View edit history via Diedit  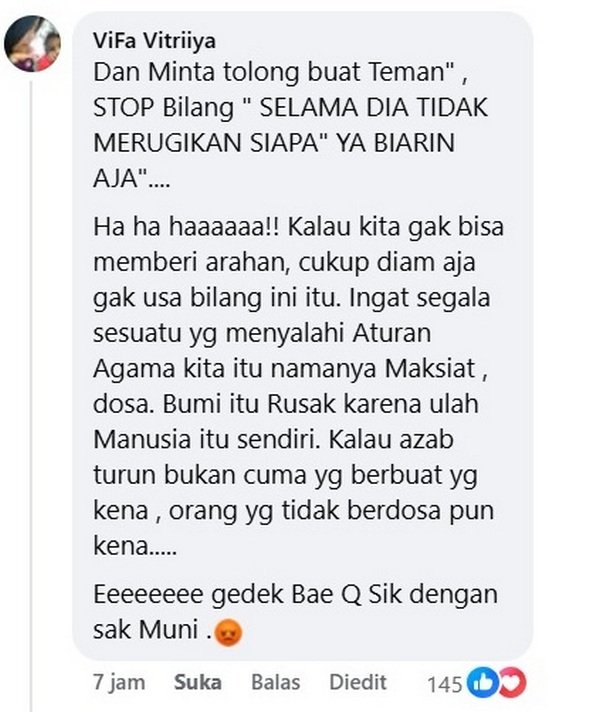pyautogui.click(x=358, y=682)
